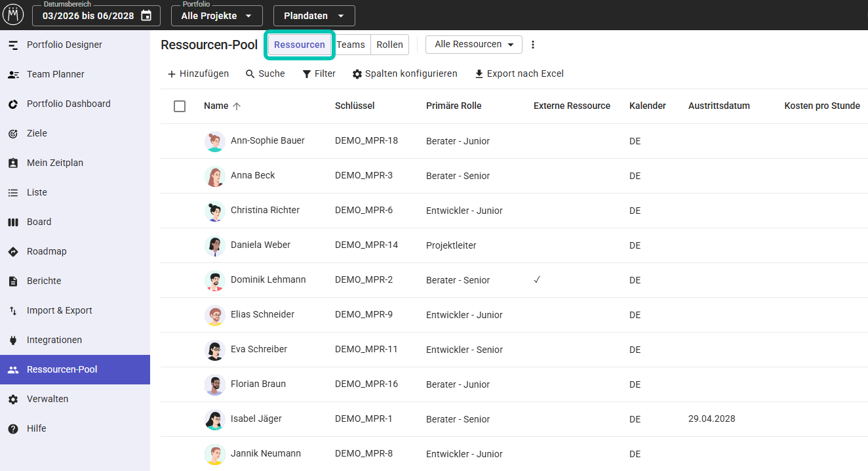Click the Import & Export arrows icon

tap(13, 311)
